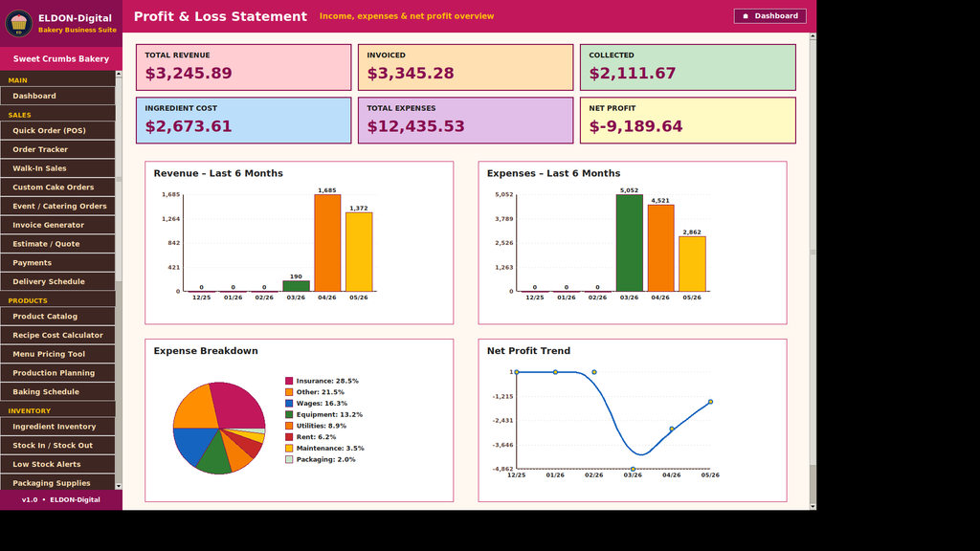
Task: Click main page scroll down arrow
Action: (x=813, y=507)
